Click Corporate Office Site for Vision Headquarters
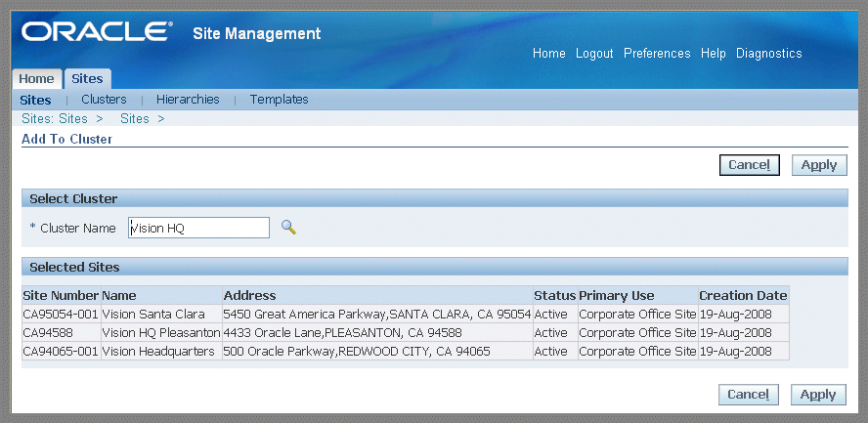 click(x=637, y=351)
